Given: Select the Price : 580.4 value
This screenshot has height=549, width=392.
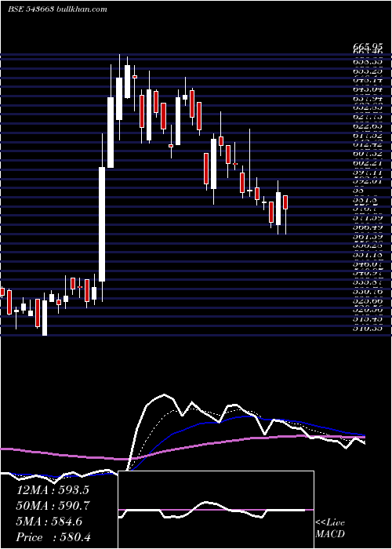Looking at the screenshot, I should pyautogui.click(x=53, y=537).
